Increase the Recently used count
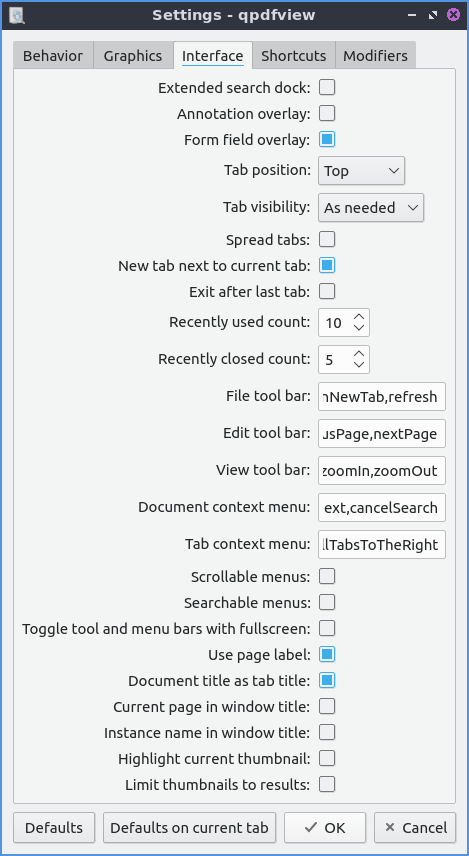Image resolution: width=469 pixels, height=856 pixels. pyautogui.click(x=359, y=317)
